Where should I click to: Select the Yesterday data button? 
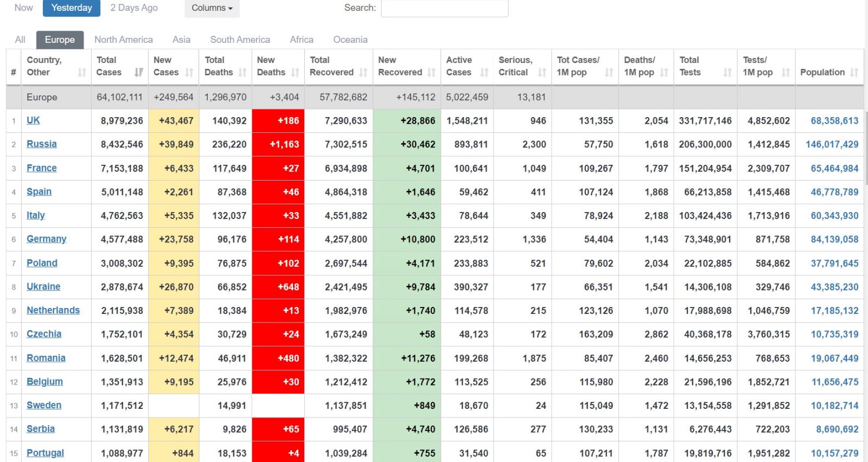[72, 8]
